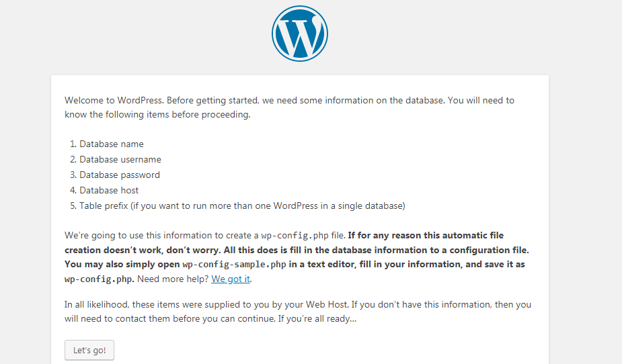Screen dimensions: 622x364
Task: Click the "Database name" list item
Action: pos(111,144)
